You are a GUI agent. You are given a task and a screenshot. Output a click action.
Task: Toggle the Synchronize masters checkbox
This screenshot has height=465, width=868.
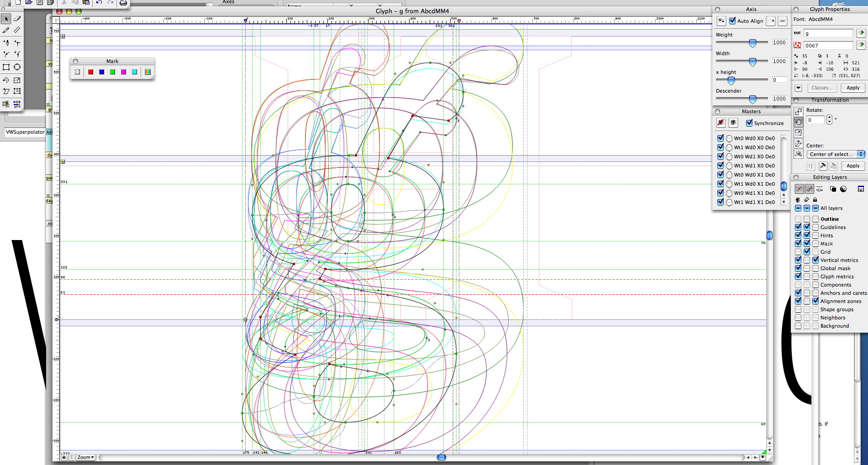749,123
